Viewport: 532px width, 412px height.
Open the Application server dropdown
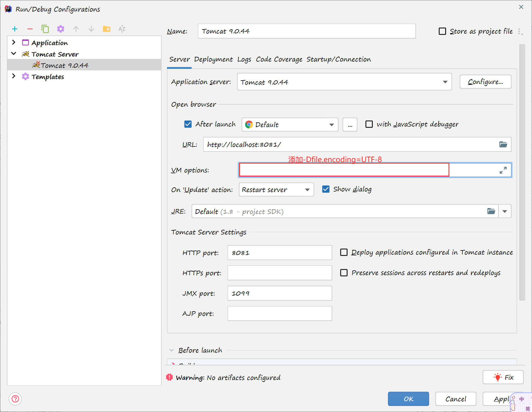(344, 82)
